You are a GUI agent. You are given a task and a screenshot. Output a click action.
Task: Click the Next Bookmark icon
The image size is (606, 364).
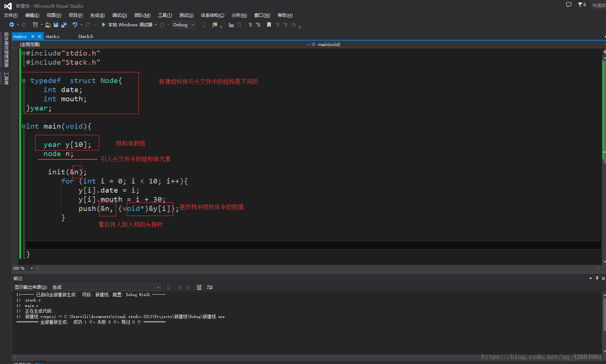(x=285, y=25)
